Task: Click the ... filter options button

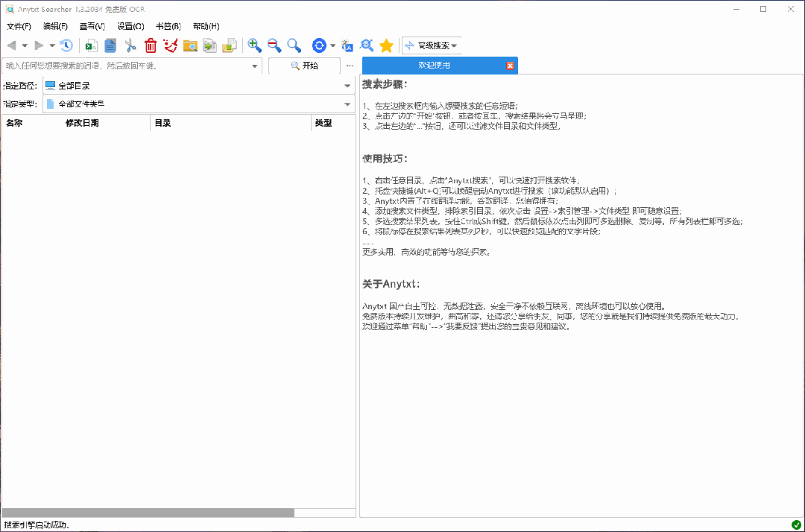Action: 350,66
